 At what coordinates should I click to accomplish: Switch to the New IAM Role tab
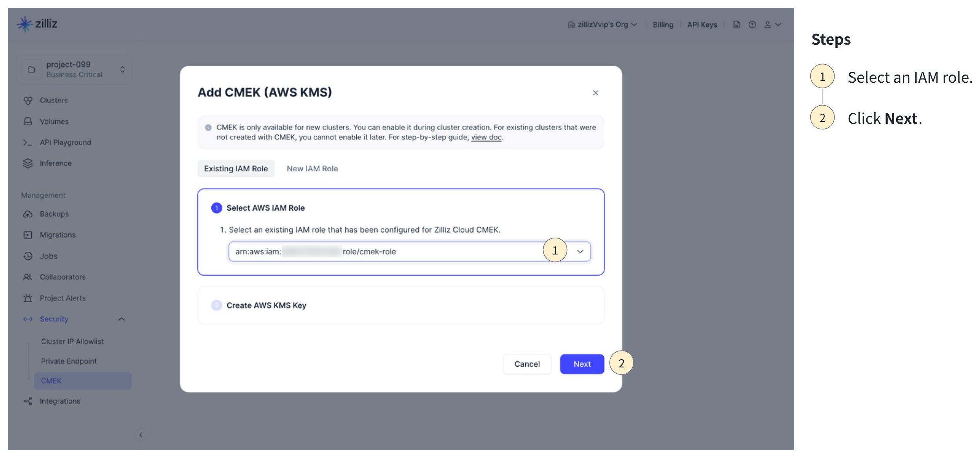click(x=312, y=169)
